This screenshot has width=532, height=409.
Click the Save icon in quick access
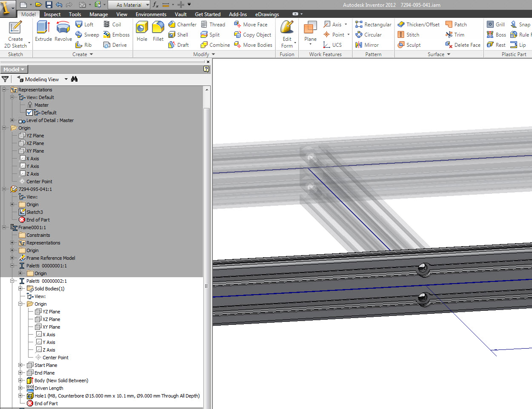[x=49, y=5]
